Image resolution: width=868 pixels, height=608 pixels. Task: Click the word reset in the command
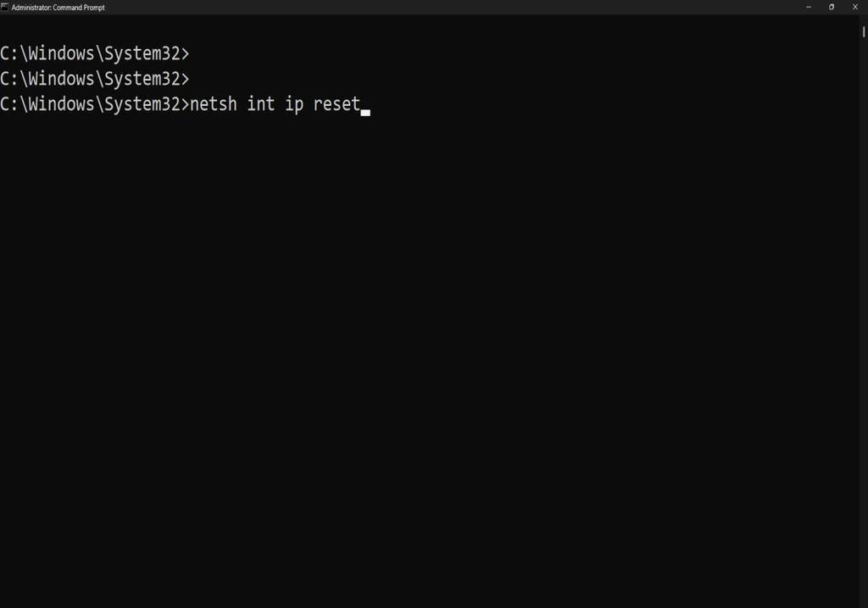tap(337, 104)
